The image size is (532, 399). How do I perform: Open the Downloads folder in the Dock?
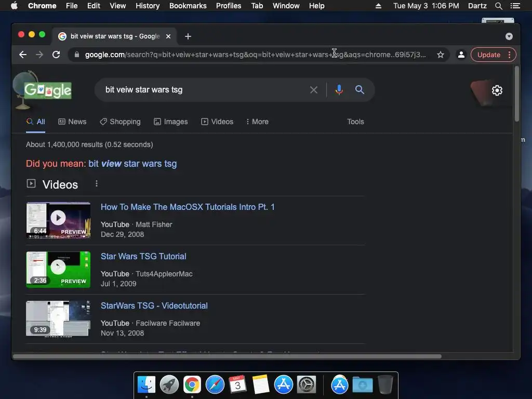click(x=362, y=385)
